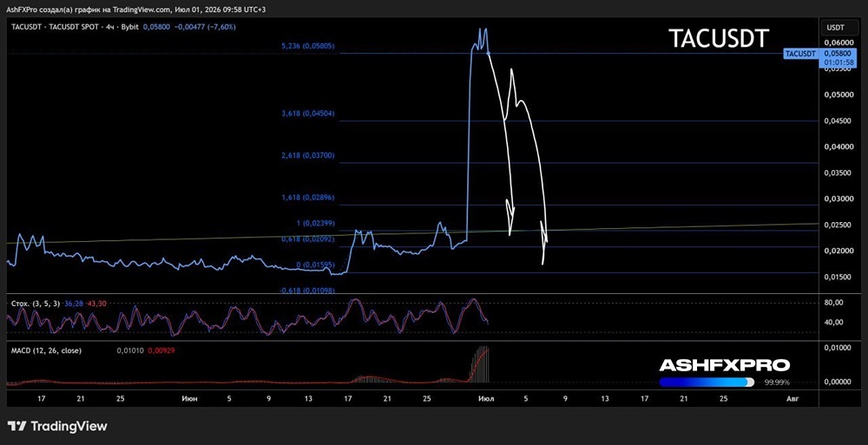Open Стох. (3, 5, 3) indicator settings

pyautogui.click(x=36, y=304)
